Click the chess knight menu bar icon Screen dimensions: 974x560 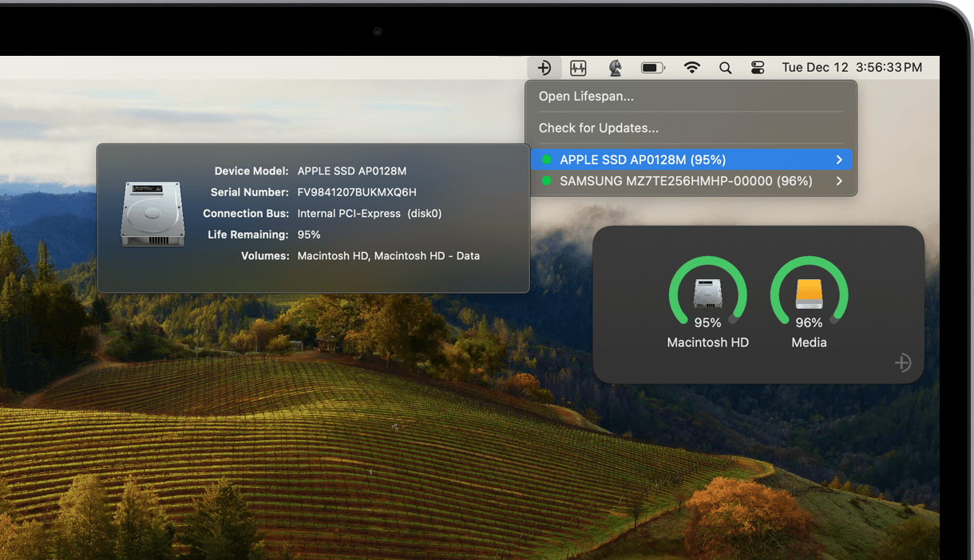click(x=615, y=68)
